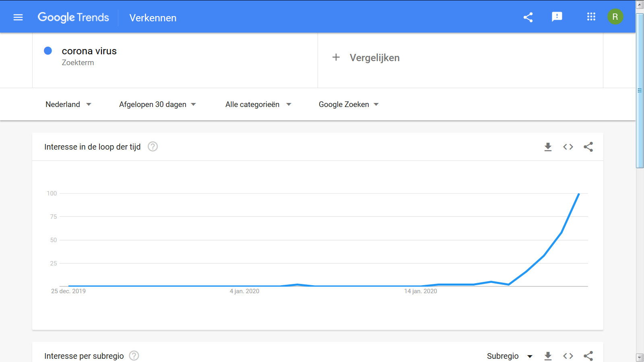Click the share icon in the header
This screenshot has width=644, height=362.
coord(528,17)
